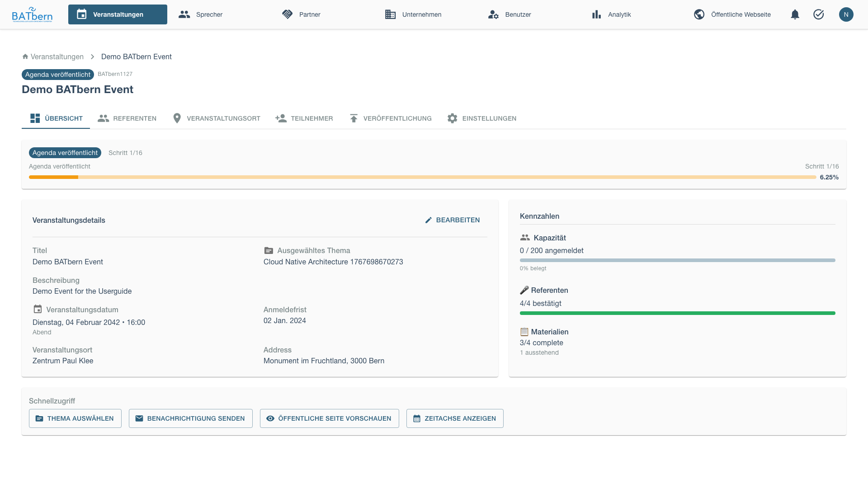This screenshot has width=868, height=488.
Task: Click the 3/4 complete Materialien value
Action: [542, 343]
